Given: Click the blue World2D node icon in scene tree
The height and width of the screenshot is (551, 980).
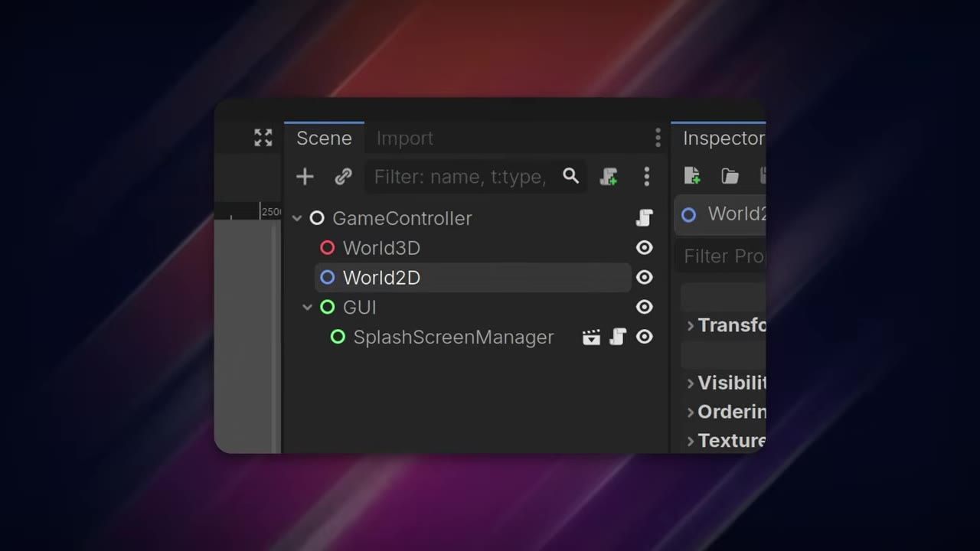Looking at the screenshot, I should point(327,277).
